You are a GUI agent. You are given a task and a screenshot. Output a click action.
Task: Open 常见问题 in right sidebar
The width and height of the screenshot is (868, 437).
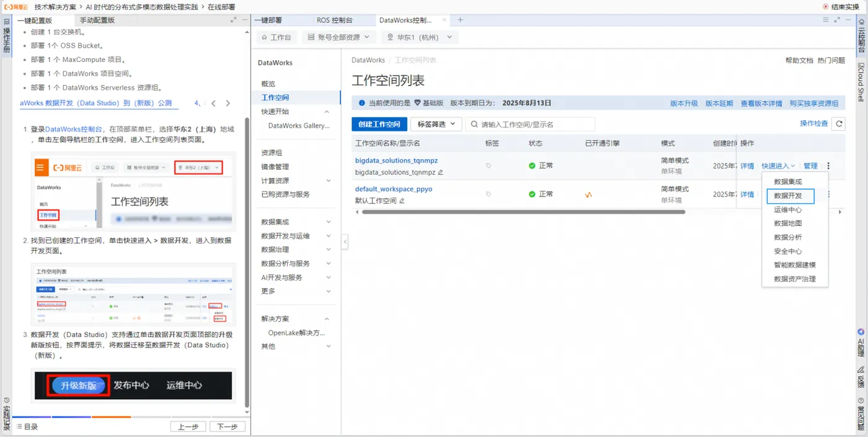coord(861,413)
